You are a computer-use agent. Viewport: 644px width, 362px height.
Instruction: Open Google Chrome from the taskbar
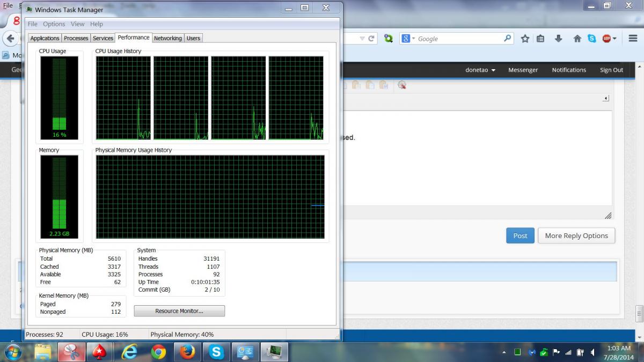click(158, 352)
